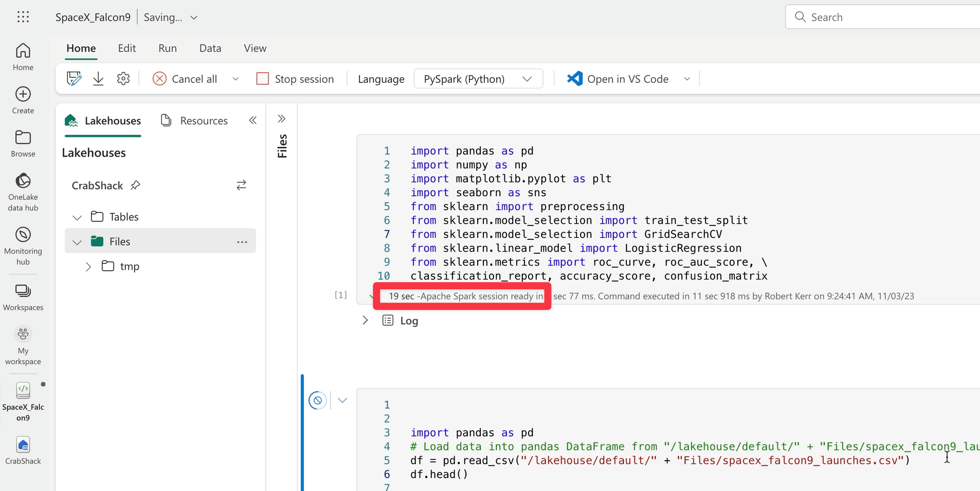The width and height of the screenshot is (980, 491).
Task: Click the save notebook icon
Action: tap(74, 79)
